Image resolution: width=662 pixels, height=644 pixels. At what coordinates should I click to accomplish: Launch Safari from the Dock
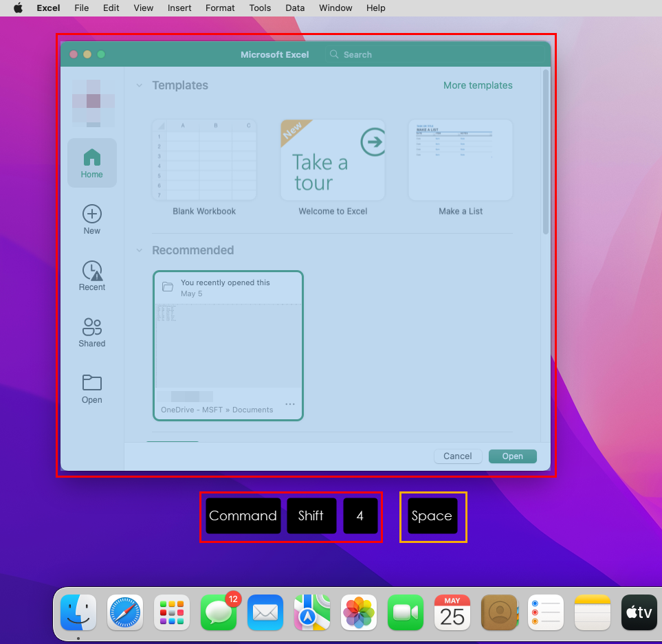tap(125, 612)
